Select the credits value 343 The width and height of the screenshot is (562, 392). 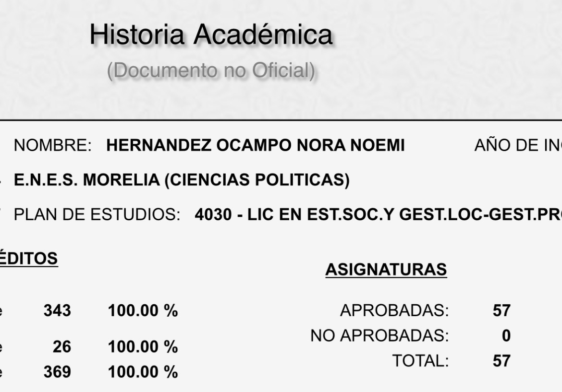click(x=57, y=311)
